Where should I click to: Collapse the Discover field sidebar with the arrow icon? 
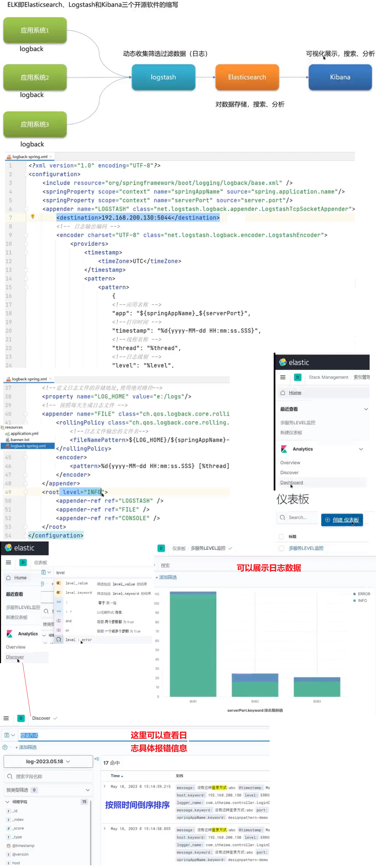97,758
